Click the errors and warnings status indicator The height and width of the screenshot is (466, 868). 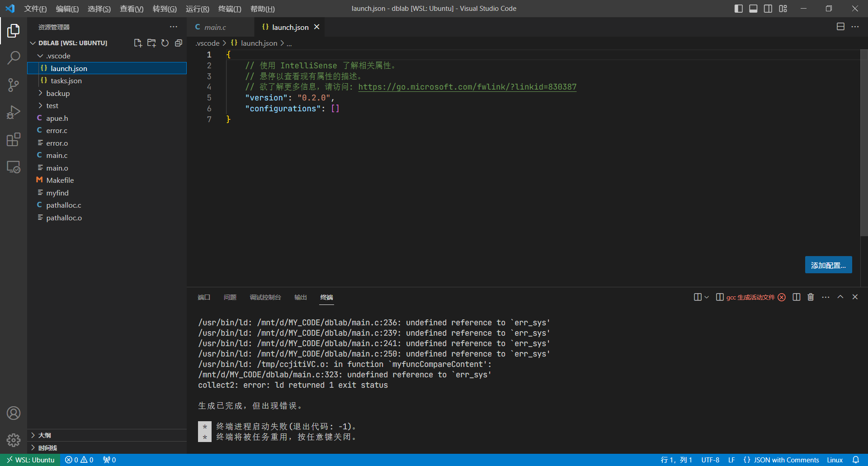tap(79, 460)
